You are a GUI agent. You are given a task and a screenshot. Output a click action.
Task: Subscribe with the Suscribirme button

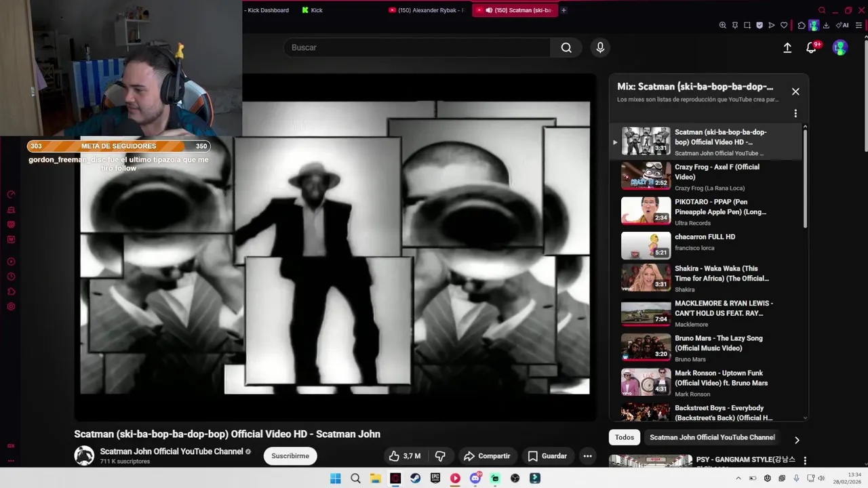(x=290, y=456)
